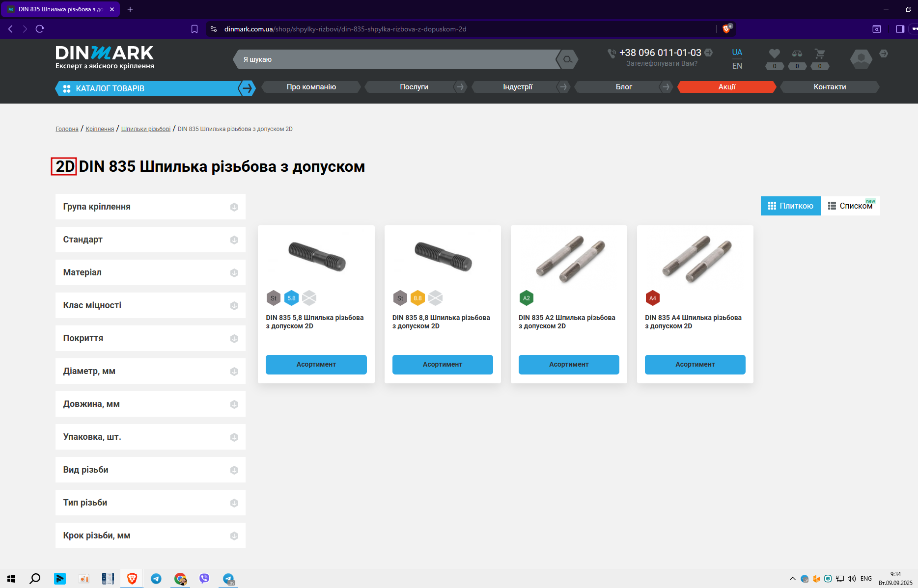Open Про компанію menu item

pos(311,87)
